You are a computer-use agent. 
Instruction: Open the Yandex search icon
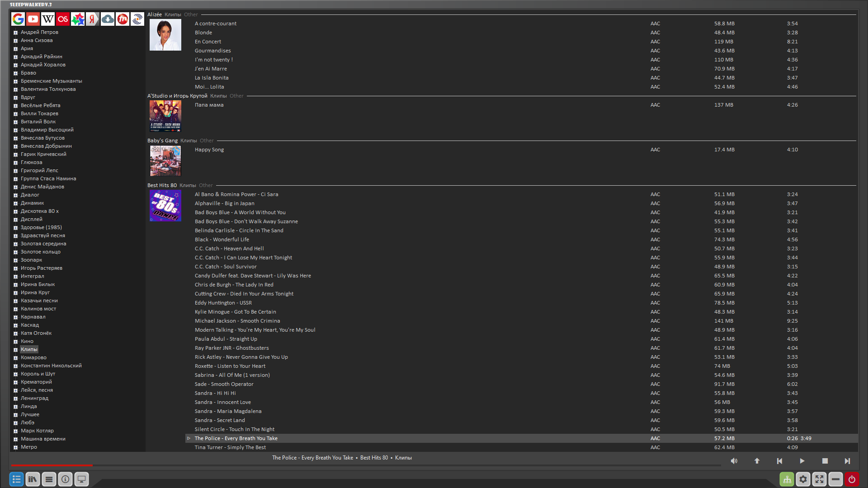[93, 19]
